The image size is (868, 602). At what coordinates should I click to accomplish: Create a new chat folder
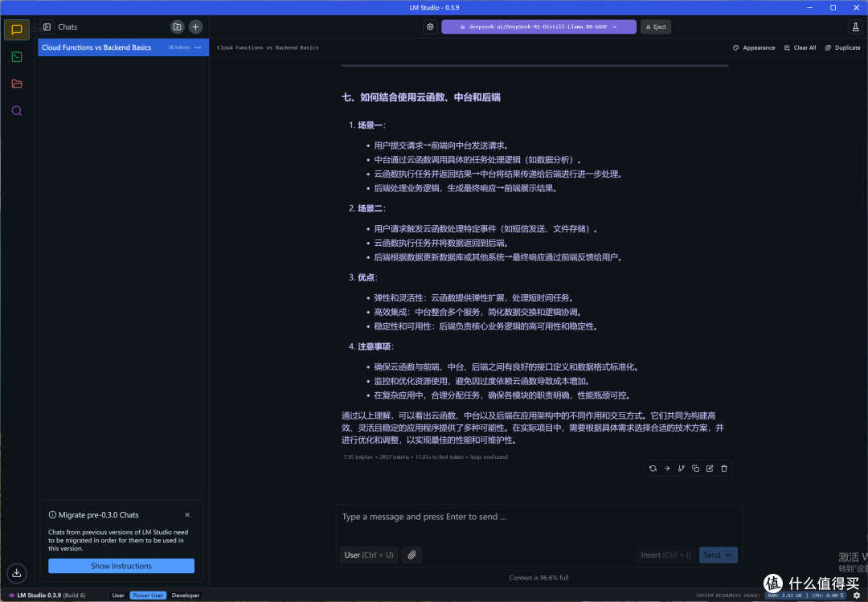pos(177,27)
